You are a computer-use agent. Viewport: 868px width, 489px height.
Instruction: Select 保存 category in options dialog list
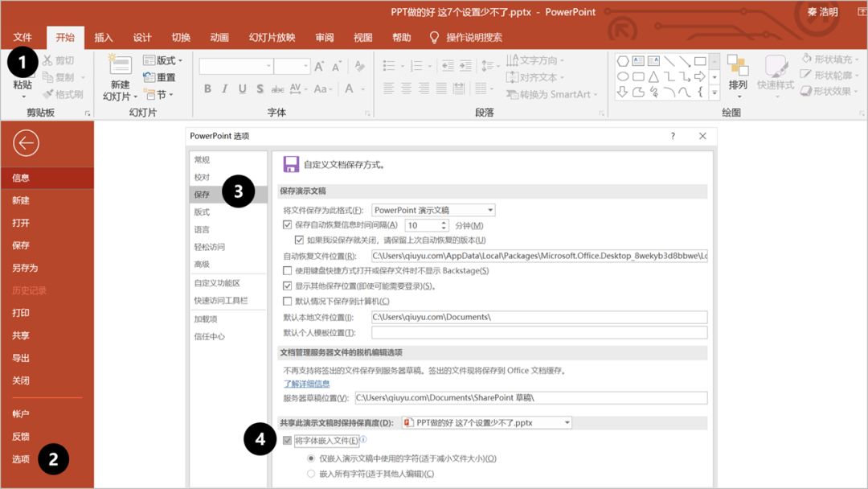tap(228, 195)
